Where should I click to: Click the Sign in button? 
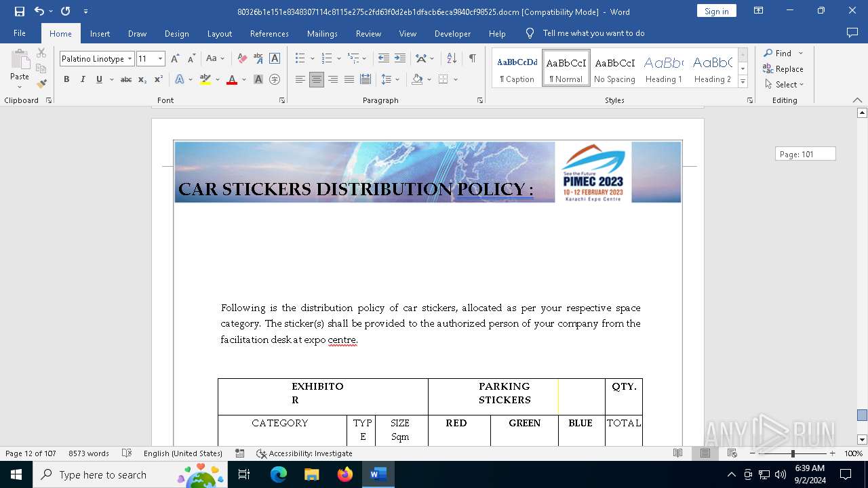[x=716, y=11]
